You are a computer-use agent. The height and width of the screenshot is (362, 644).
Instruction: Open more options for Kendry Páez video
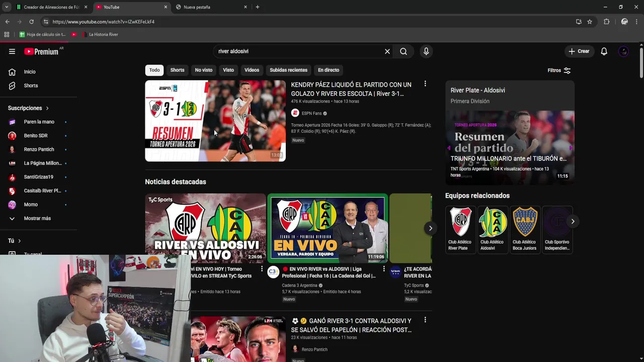click(425, 84)
